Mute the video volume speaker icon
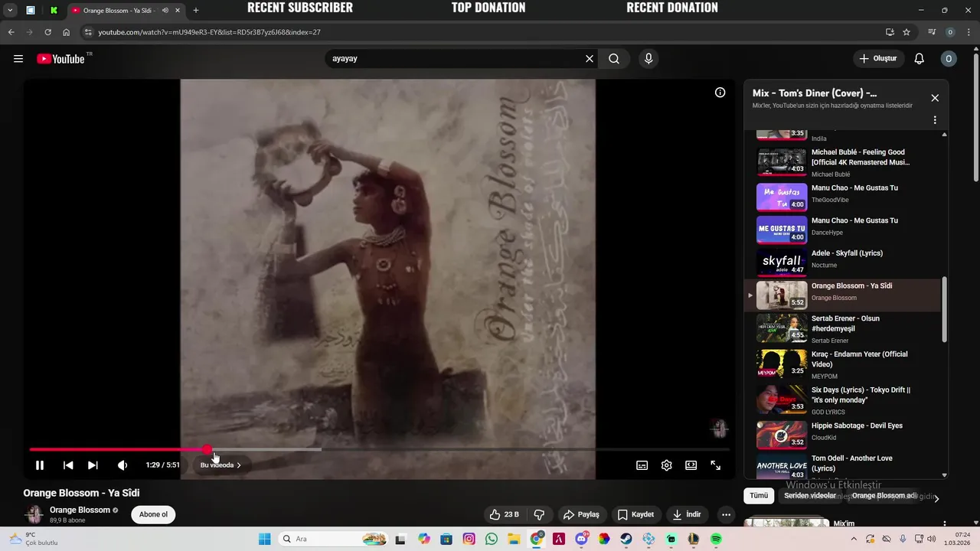The image size is (980, 551). [x=122, y=465]
